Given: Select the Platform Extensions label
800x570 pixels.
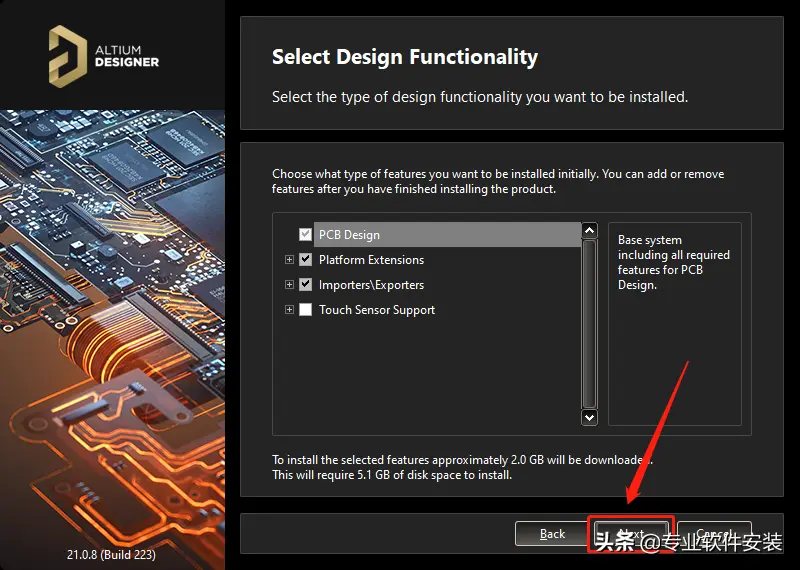Looking at the screenshot, I should point(371,260).
